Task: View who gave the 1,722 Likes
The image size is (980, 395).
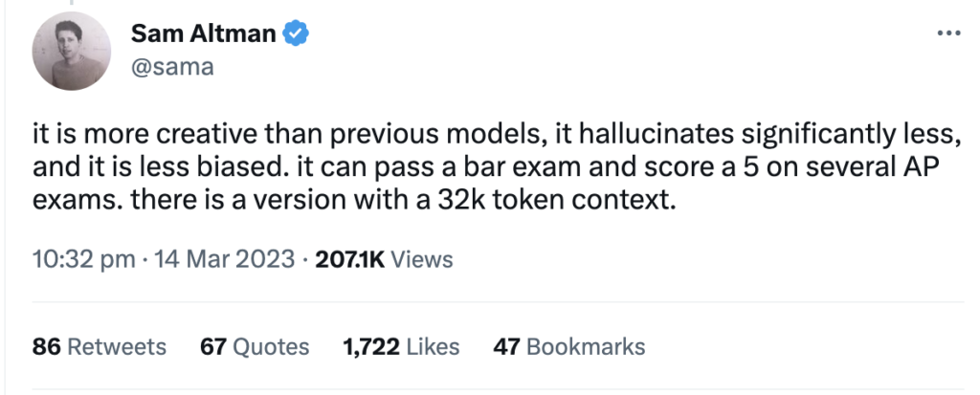Action: click(401, 346)
